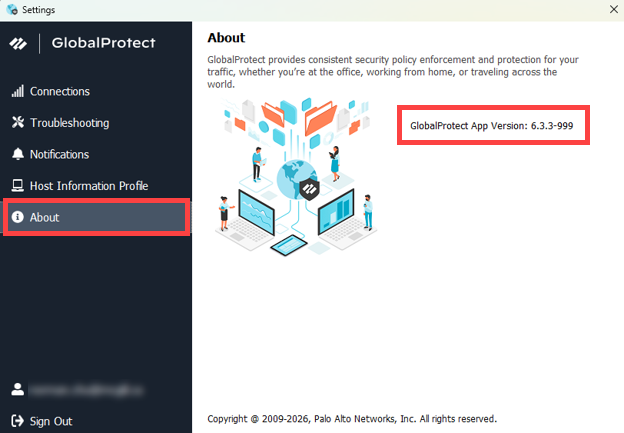Select the About menu item
Viewport: 624px width, 433px height.
coord(96,217)
